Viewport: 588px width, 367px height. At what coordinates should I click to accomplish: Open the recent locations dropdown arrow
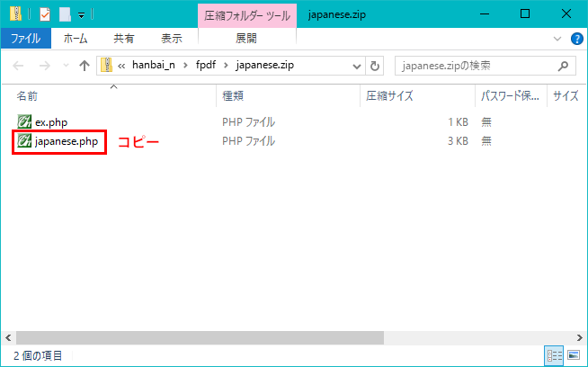(x=65, y=66)
